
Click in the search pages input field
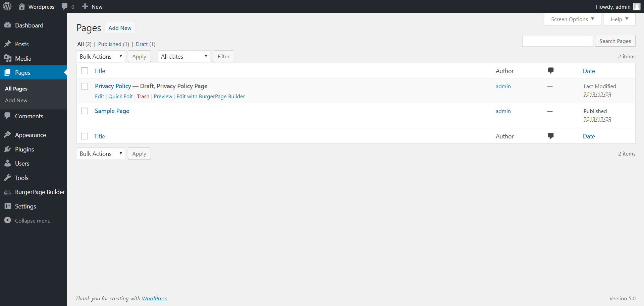[557, 41]
